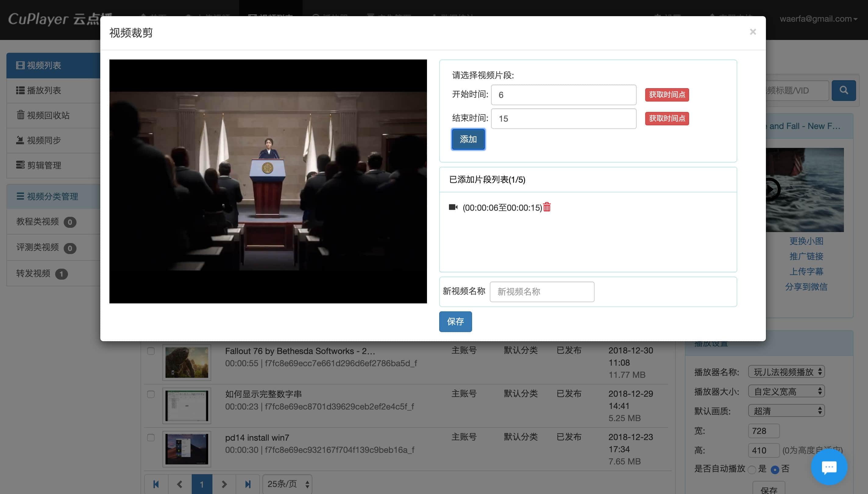The width and height of the screenshot is (868, 494).
Task: Open 播放列表 in sidebar
Action: click(54, 91)
